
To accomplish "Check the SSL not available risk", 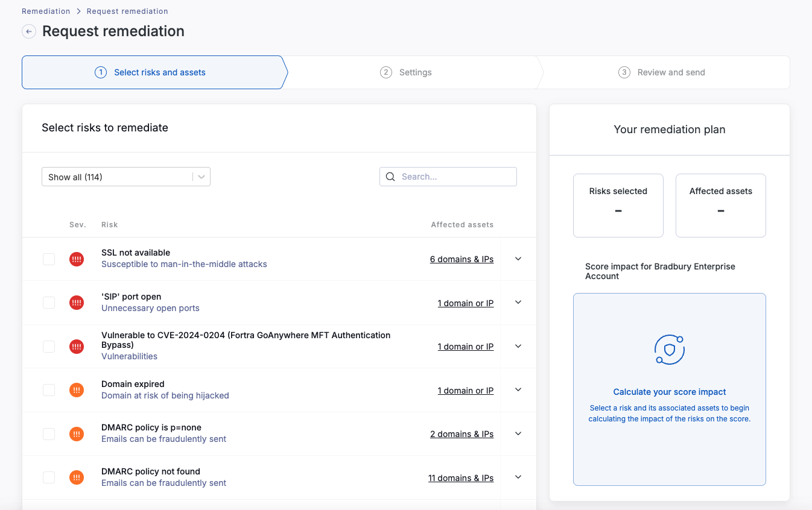I will click(x=49, y=259).
